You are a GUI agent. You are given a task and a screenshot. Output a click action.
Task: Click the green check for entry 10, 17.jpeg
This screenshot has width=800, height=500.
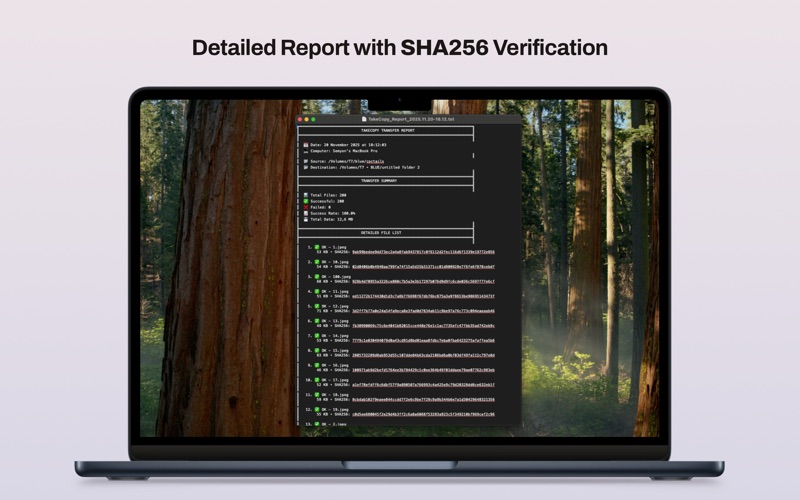(317, 380)
